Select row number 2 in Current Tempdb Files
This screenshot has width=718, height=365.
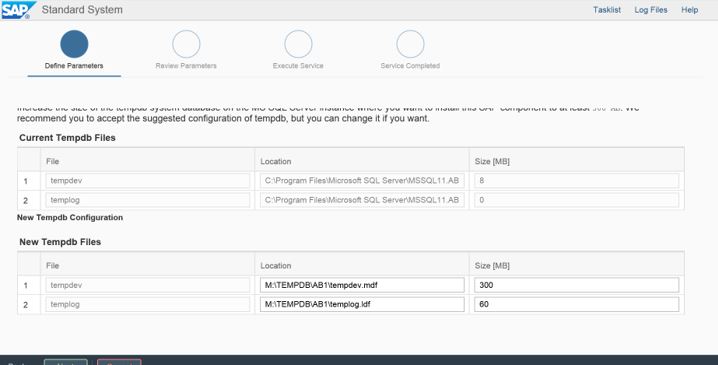pos(26,201)
